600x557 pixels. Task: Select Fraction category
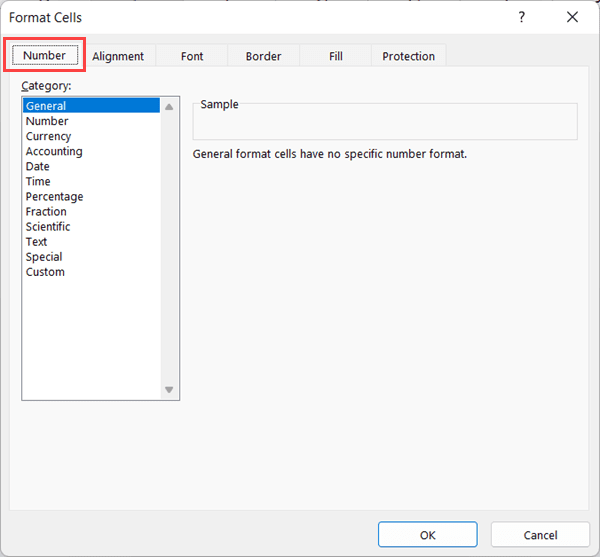pyautogui.click(x=46, y=211)
